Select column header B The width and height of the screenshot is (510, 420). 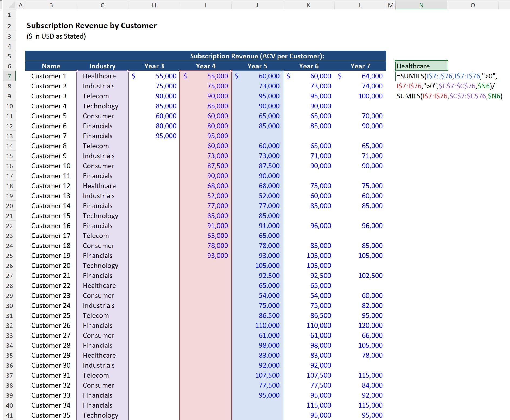50,5
